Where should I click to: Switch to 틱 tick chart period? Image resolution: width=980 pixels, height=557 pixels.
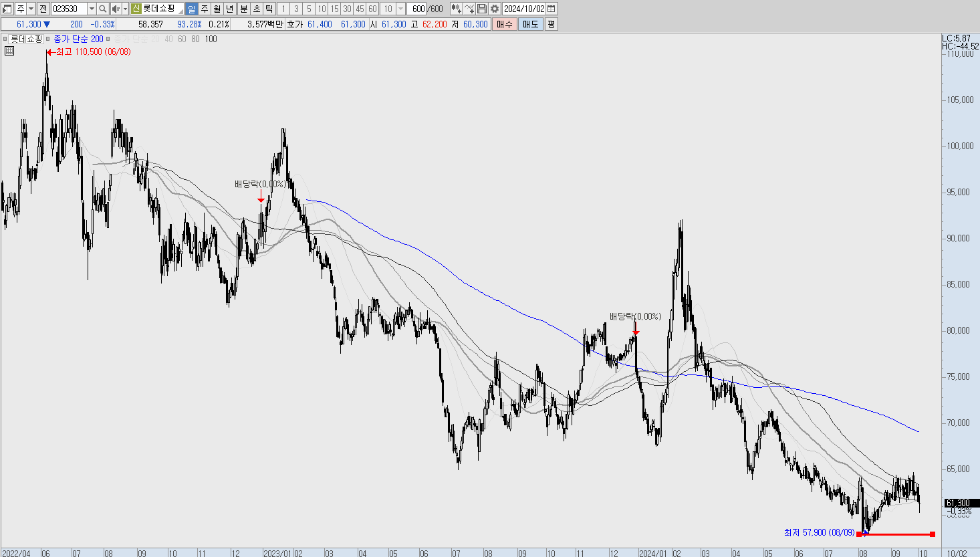pos(269,9)
